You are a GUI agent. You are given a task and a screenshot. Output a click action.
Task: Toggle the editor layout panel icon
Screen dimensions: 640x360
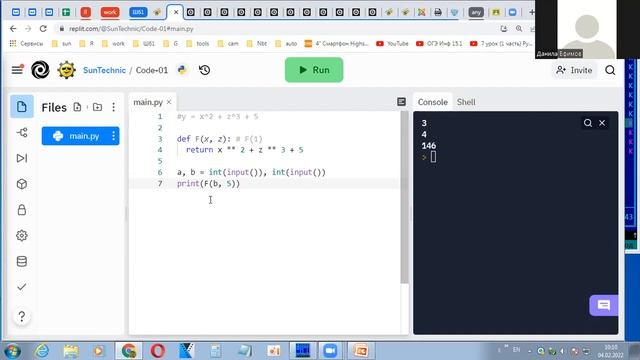[402, 102]
